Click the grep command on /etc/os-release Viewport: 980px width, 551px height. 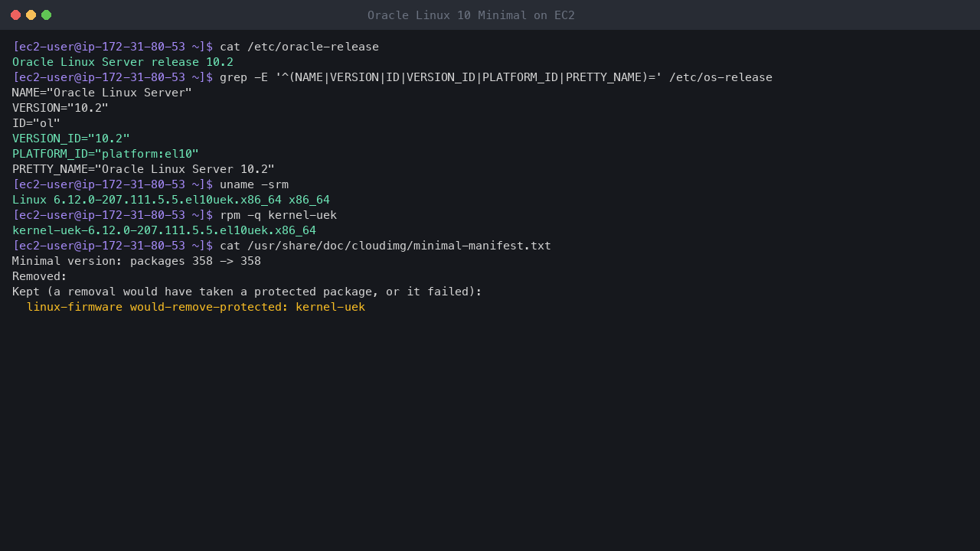[x=496, y=77]
